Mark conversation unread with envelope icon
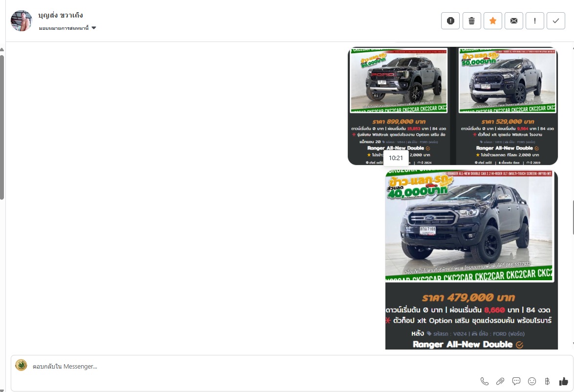 [513, 21]
